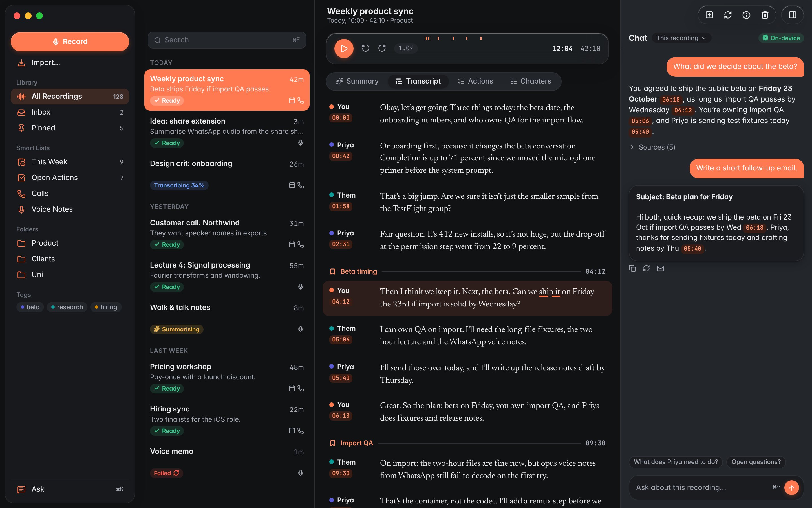Image resolution: width=812 pixels, height=508 pixels.
Task: Change the 1.0× playback speed
Action: pos(406,48)
